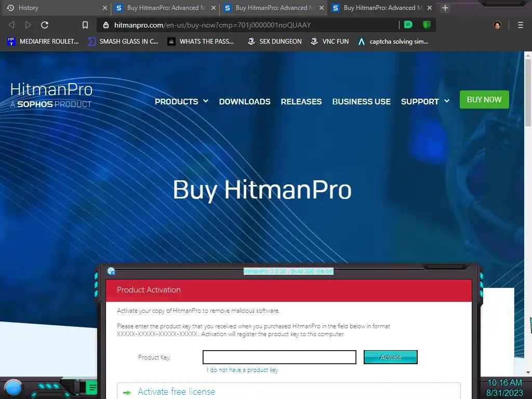
Task: Open the DOWNLOADS menu item
Action: (x=245, y=101)
